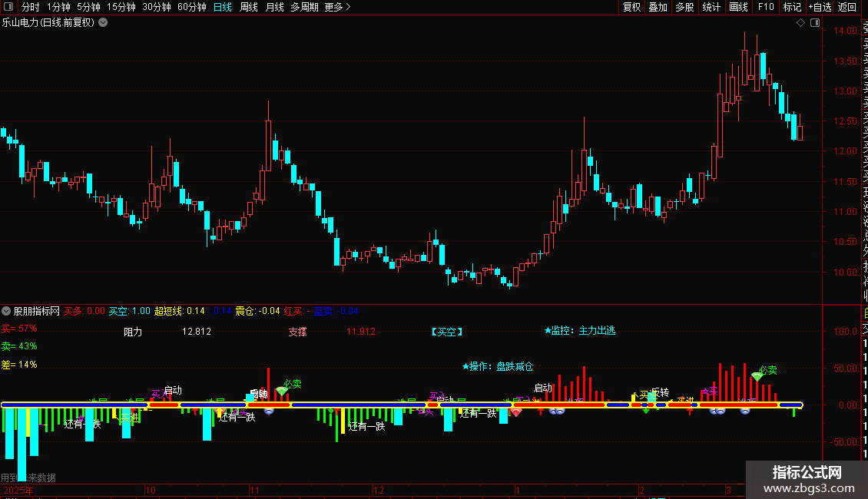Screen dimensions: 868x499
Task: Select the 1分钟 timeframe tab
Action: (x=58, y=7)
